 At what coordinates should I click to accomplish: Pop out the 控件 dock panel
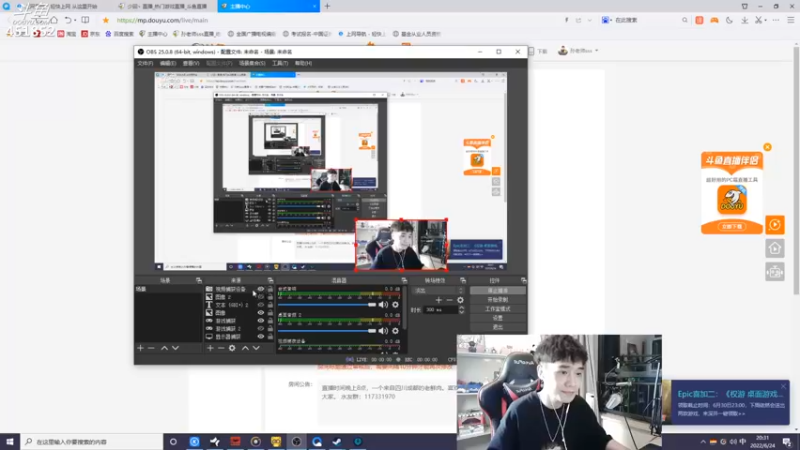click(523, 280)
